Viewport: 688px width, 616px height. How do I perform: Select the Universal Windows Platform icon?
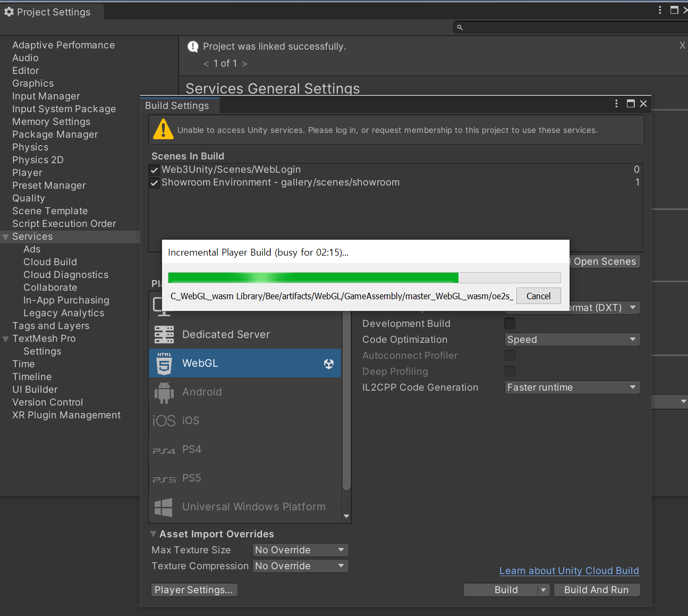(164, 507)
